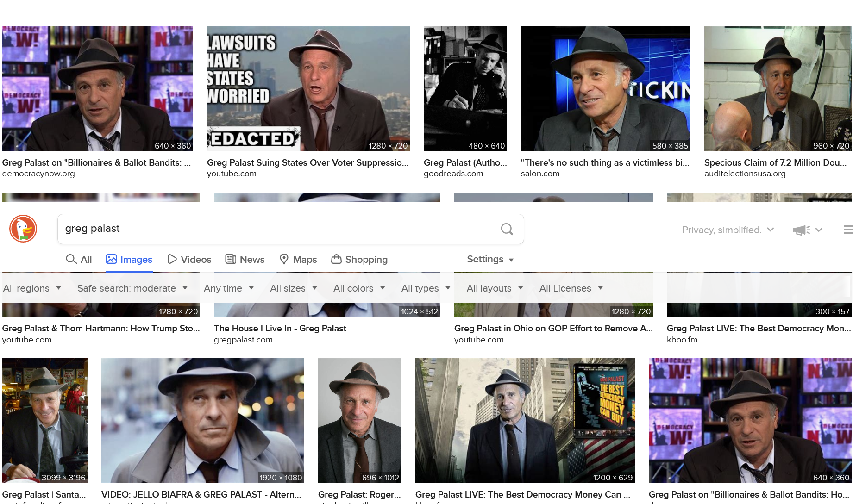Open the 960 × 720 auditelectionsusa thumbnail
This screenshot has width=853, height=504.
(x=778, y=89)
